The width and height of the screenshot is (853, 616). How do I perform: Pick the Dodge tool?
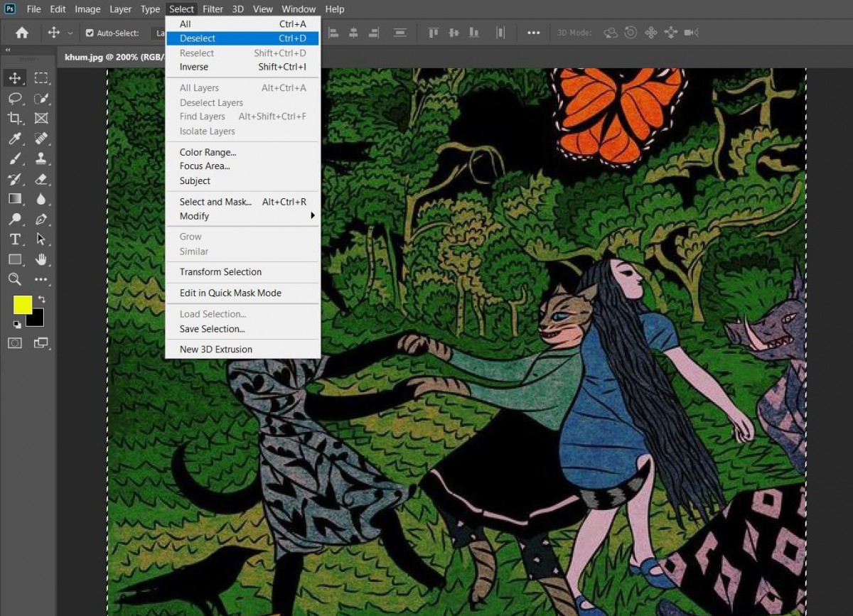(15, 219)
